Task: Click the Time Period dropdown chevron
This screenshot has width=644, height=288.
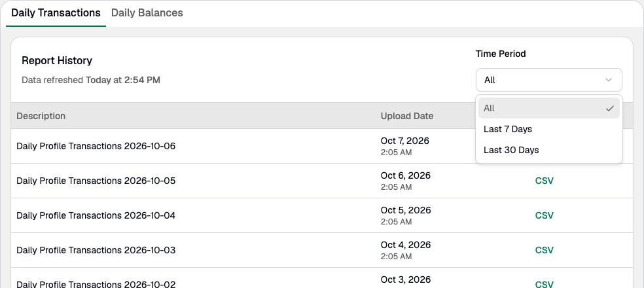Action: tap(609, 80)
